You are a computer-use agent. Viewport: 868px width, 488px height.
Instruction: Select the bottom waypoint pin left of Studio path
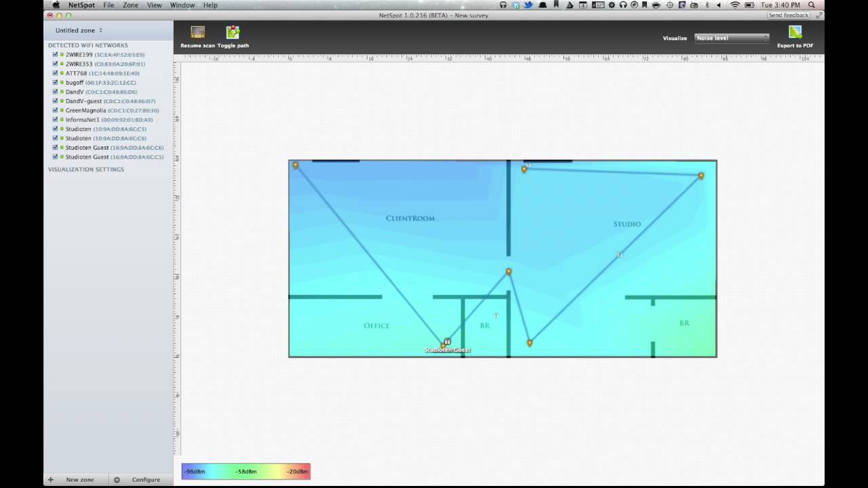pos(529,343)
